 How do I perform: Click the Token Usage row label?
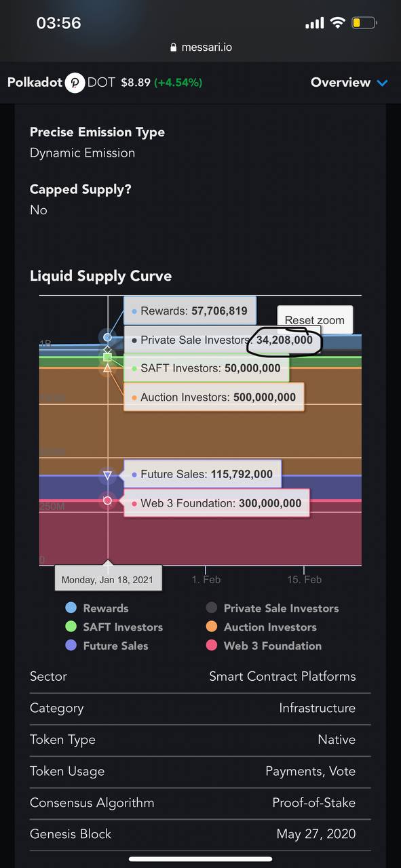click(67, 771)
